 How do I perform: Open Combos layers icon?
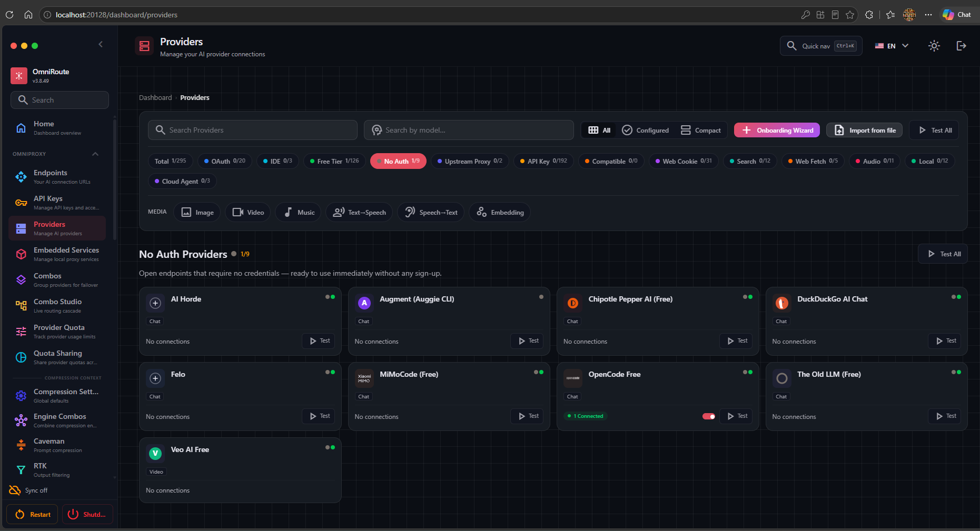tap(21, 280)
